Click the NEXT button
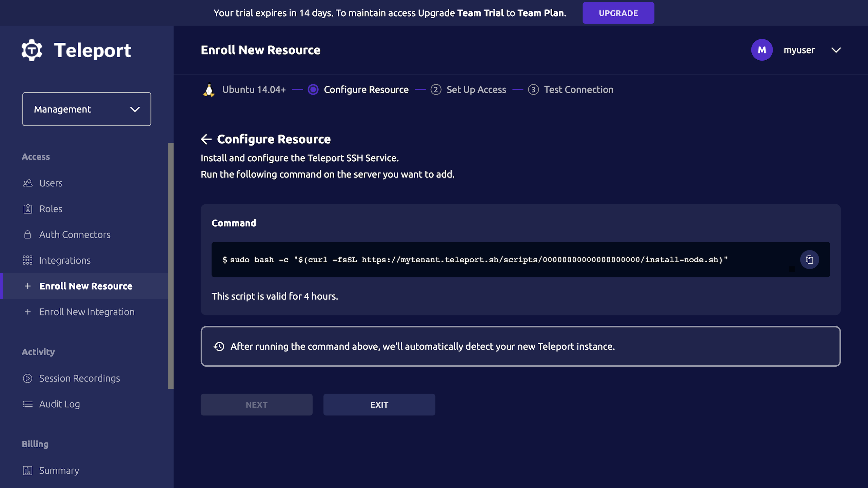Viewport: 868px width, 488px height. pos(256,405)
